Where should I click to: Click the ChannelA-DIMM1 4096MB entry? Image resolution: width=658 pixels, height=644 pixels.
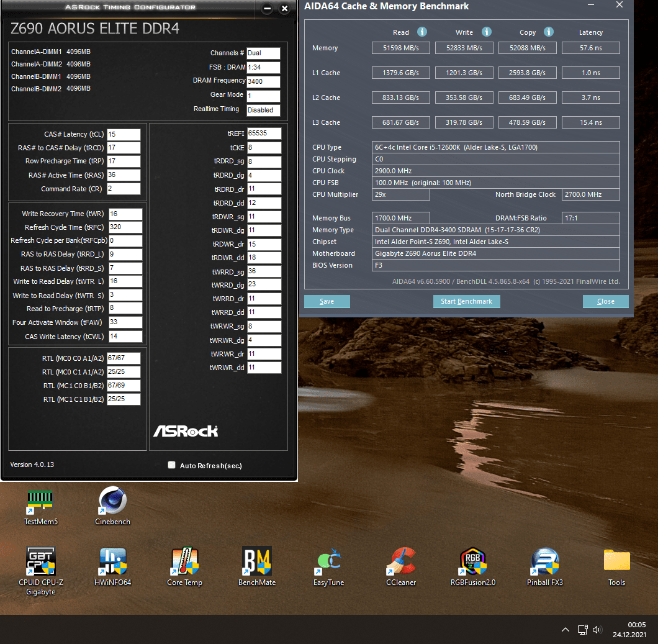click(51, 52)
